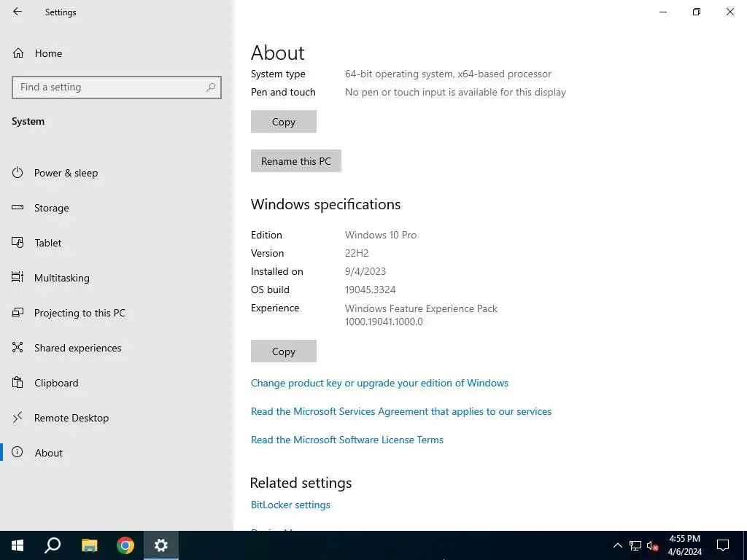Open File Explorer from the taskbar
The image size is (747, 560).
click(x=89, y=545)
